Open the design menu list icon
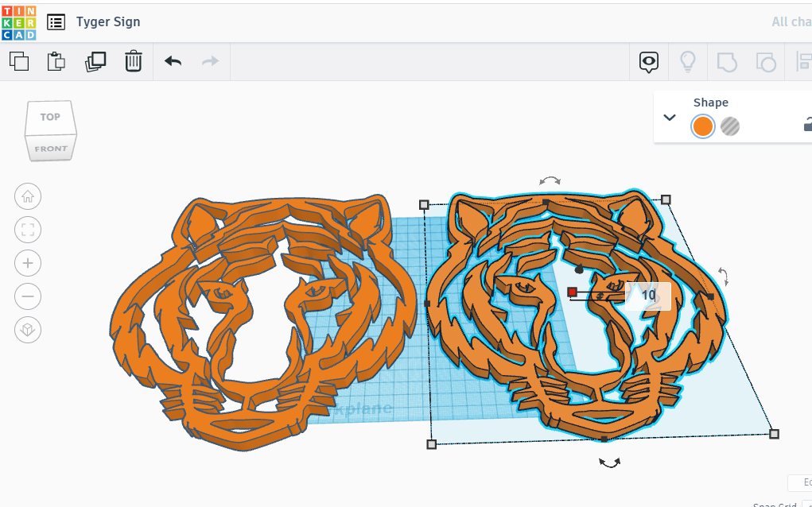The image size is (812, 507). (x=56, y=21)
